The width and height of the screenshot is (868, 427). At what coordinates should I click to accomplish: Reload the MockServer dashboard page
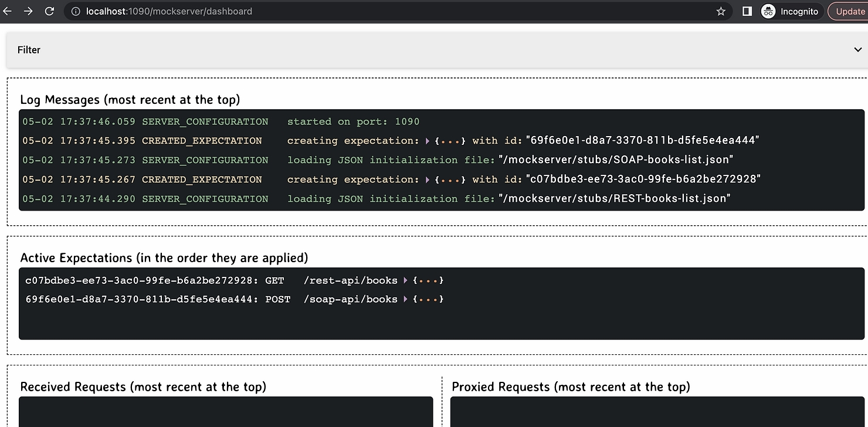point(50,11)
